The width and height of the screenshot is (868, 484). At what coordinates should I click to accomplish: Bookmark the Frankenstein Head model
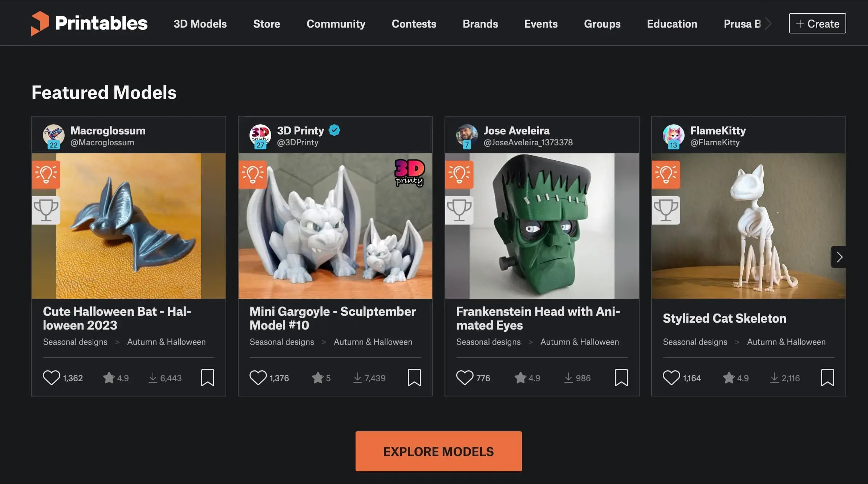621,378
